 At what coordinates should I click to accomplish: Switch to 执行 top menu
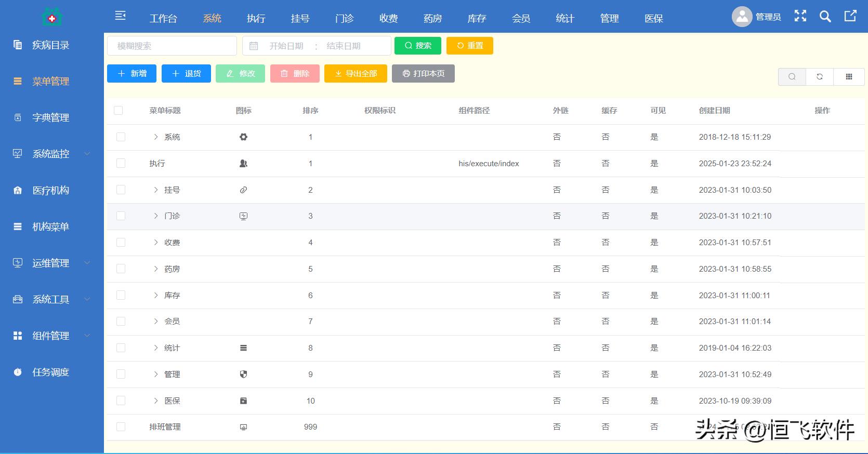(x=256, y=19)
